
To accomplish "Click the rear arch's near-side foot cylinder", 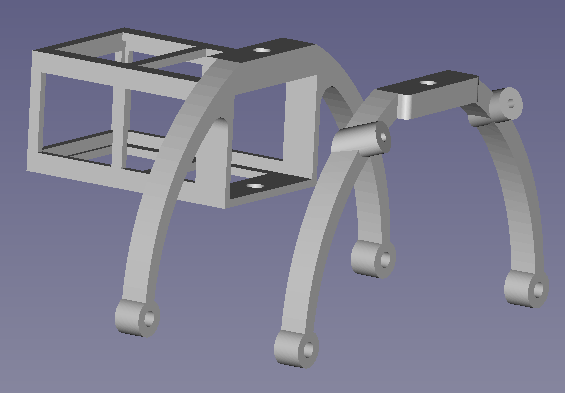I will click(x=296, y=349).
